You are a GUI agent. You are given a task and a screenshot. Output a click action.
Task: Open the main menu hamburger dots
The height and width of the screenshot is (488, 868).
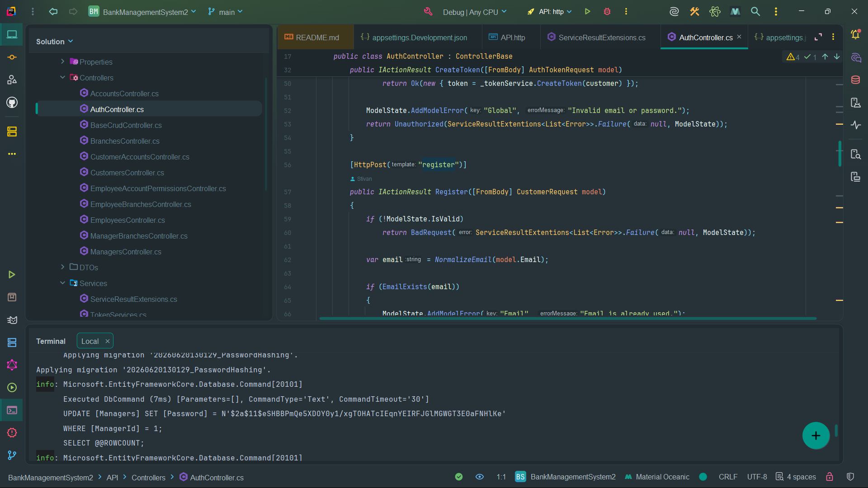(33, 12)
